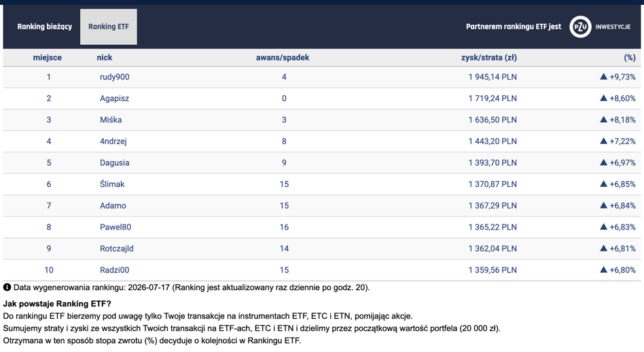Click the up triangle next to +6,83%
Image resolution: width=644 pixels, height=352 pixels.
tap(603, 227)
